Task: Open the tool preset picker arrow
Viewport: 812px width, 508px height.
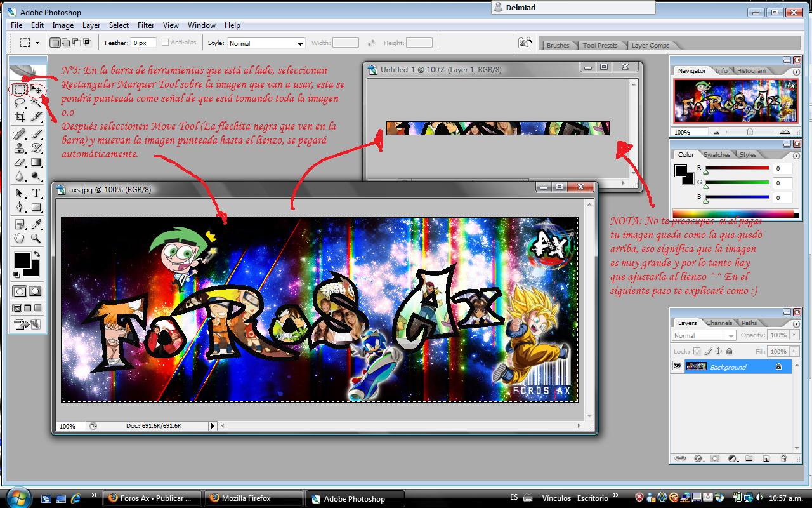Action: pos(37,43)
